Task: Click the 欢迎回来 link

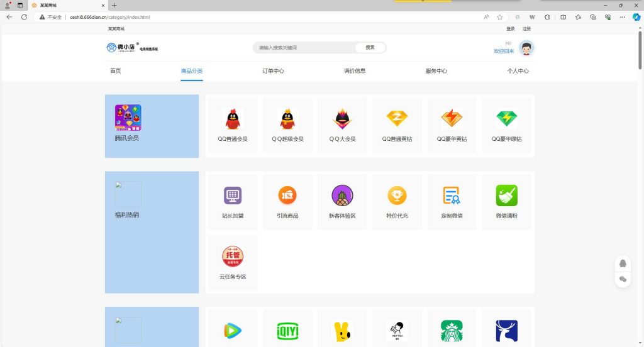Action: coord(504,51)
